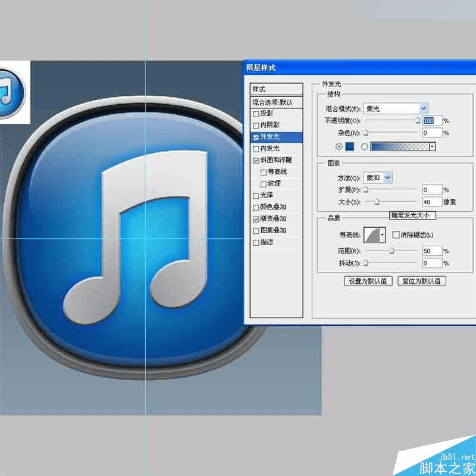The width and height of the screenshot is (476, 476).
Task: Enable the 内发光 (Inner Glow) style
Action: (x=257, y=147)
